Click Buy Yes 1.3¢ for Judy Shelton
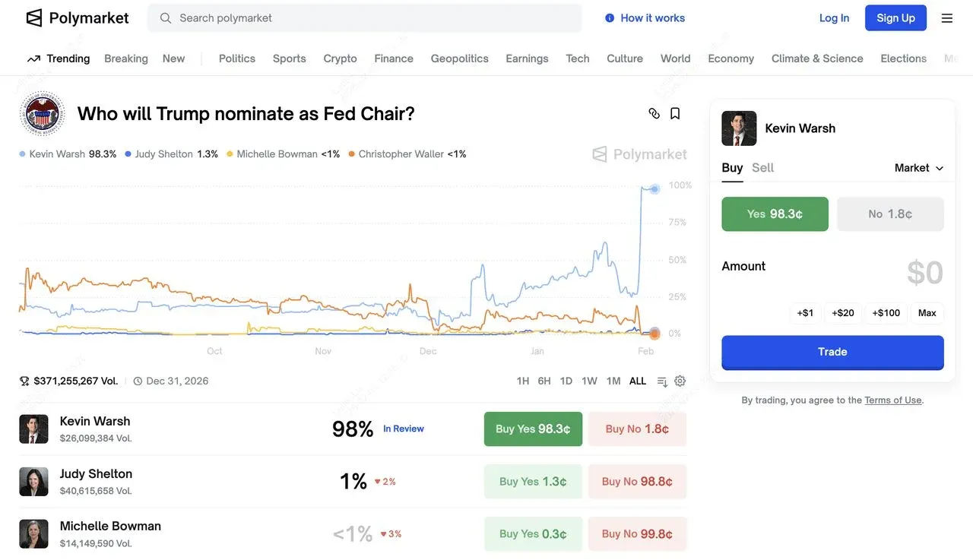This screenshot has width=973, height=560. pyautogui.click(x=532, y=481)
